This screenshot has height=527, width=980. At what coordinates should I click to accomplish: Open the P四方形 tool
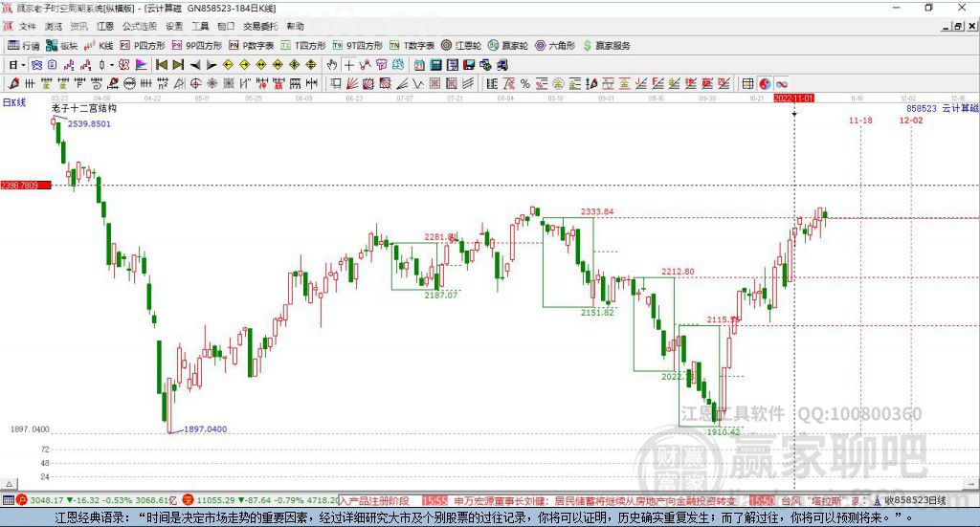[143, 46]
